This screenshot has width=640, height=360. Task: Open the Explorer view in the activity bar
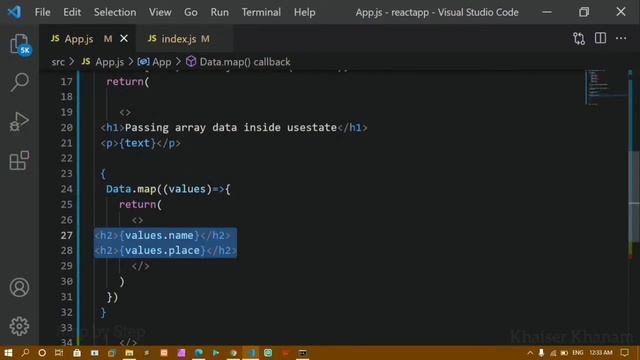[19, 44]
